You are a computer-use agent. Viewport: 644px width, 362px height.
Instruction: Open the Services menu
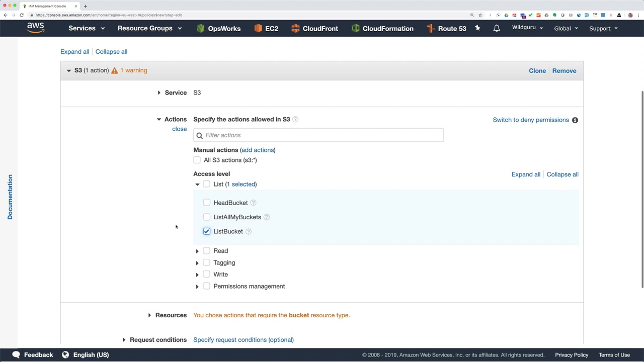87,28
